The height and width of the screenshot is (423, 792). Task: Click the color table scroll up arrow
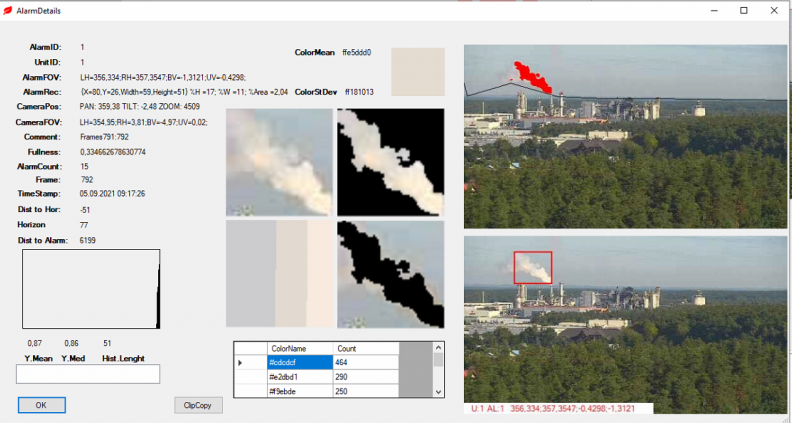438,348
